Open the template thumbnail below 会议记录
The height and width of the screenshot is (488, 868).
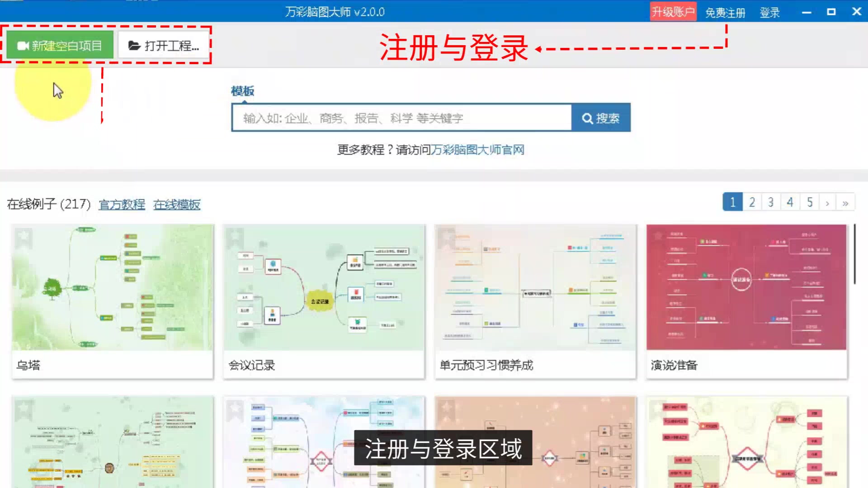pyautogui.click(x=324, y=442)
